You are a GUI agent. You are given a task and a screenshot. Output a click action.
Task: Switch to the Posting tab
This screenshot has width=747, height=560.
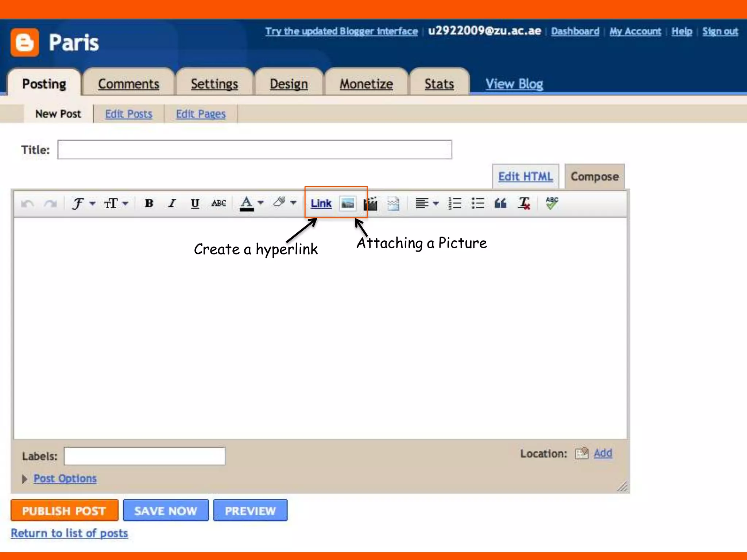coord(44,83)
